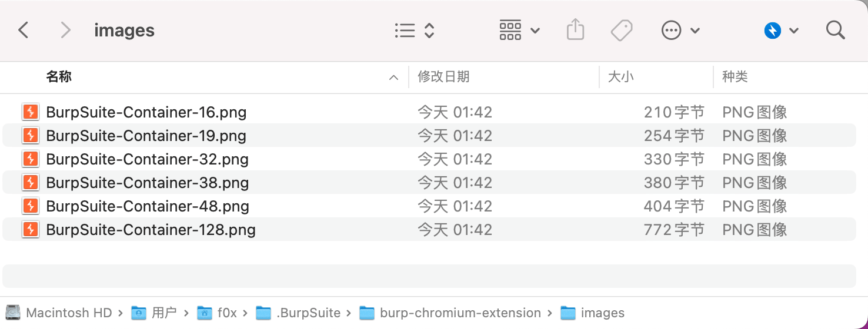Open the share menu icon
This screenshot has height=329, width=868.
[575, 30]
